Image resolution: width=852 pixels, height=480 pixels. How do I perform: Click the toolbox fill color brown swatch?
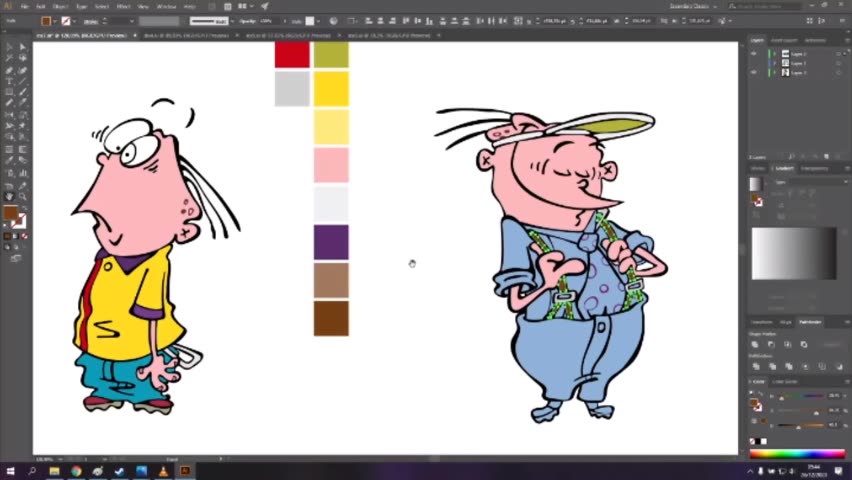click(x=10, y=213)
